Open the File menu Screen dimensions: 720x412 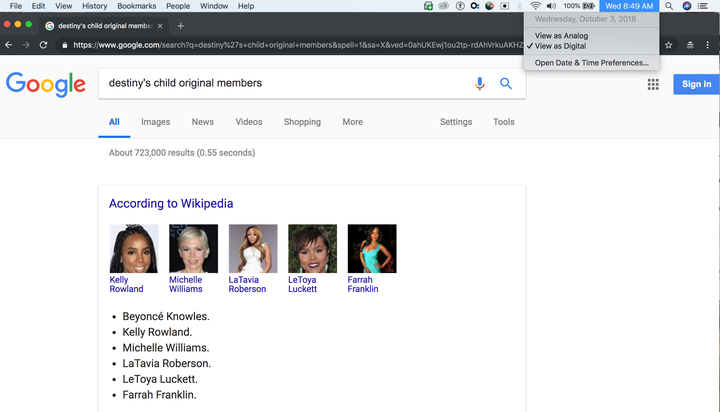pos(16,6)
